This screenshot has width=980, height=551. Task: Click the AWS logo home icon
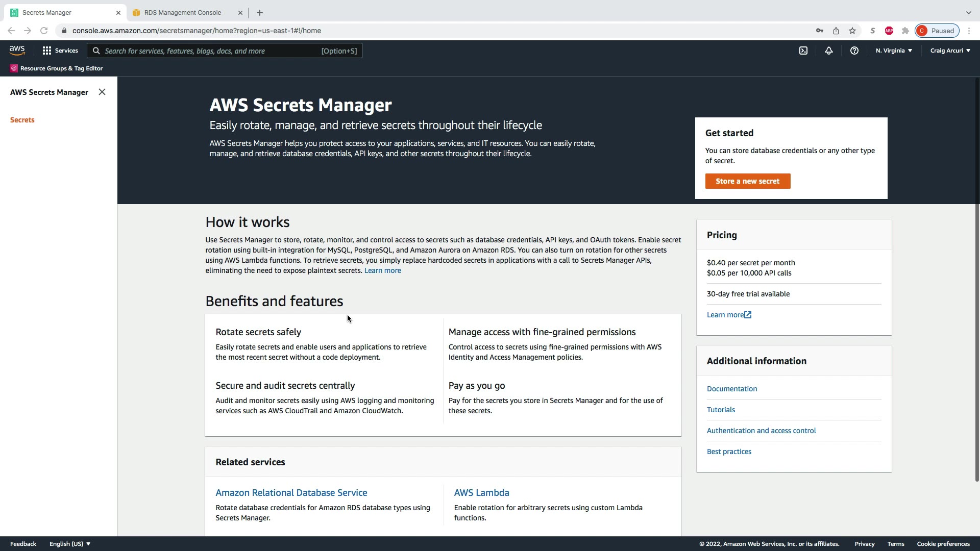pyautogui.click(x=17, y=51)
